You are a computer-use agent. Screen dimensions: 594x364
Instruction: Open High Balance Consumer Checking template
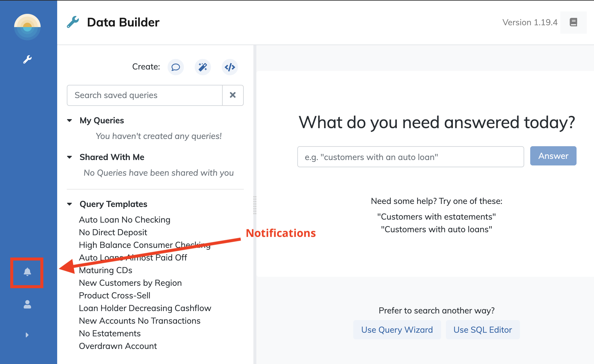pos(145,245)
